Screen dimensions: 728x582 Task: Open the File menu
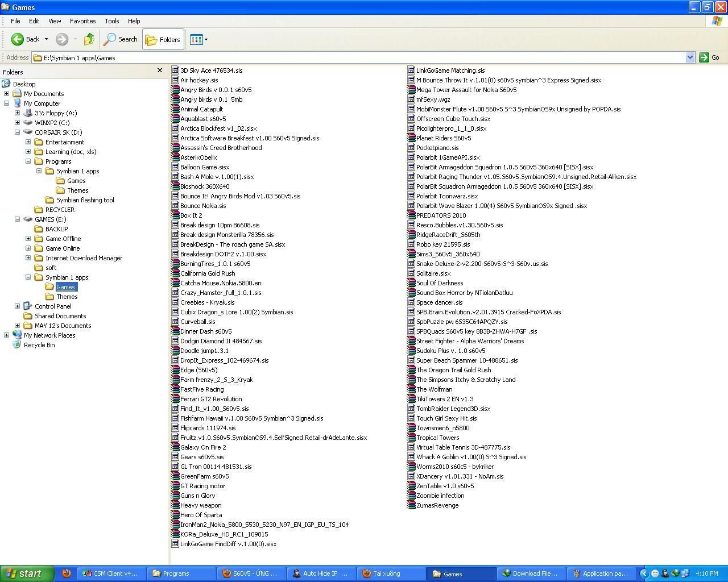15,21
